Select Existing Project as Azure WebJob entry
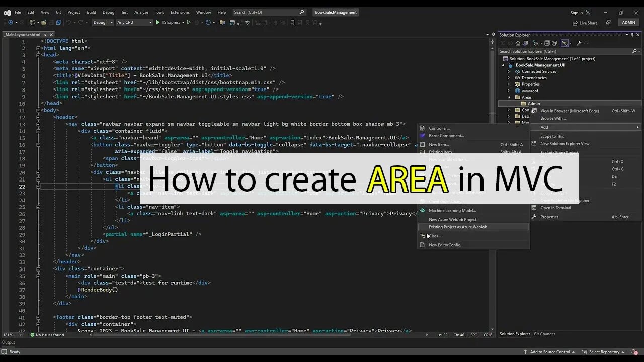The width and height of the screenshot is (644, 362). click(x=474, y=227)
